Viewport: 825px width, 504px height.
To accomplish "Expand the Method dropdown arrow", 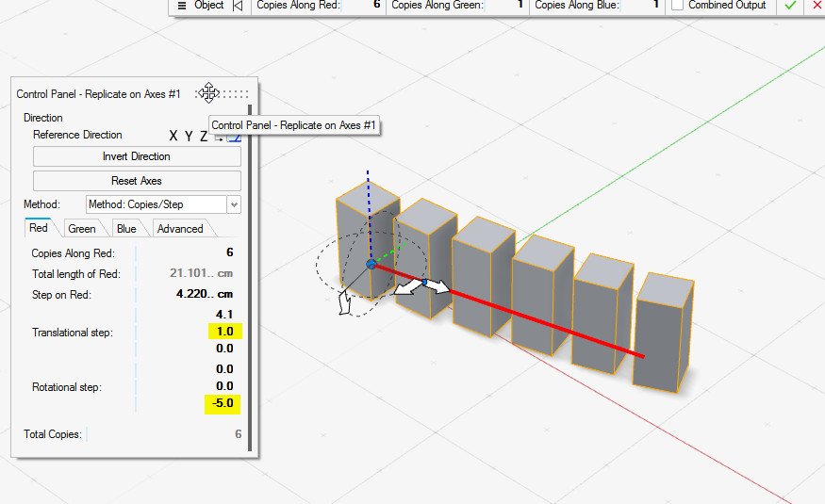I will tap(234, 204).
